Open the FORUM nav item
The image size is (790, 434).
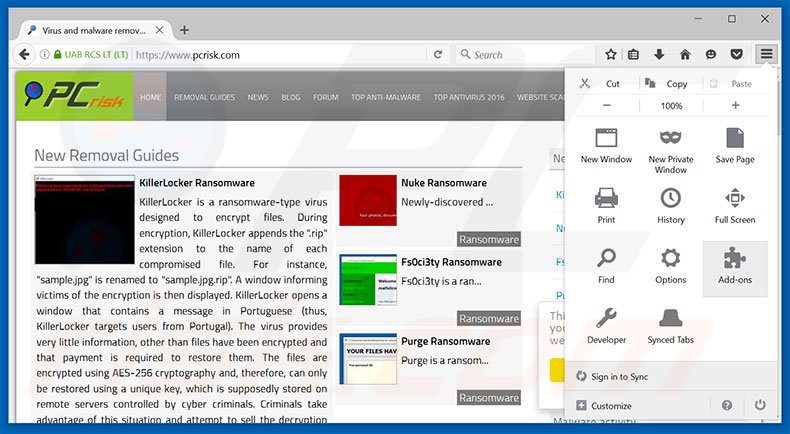click(x=325, y=97)
